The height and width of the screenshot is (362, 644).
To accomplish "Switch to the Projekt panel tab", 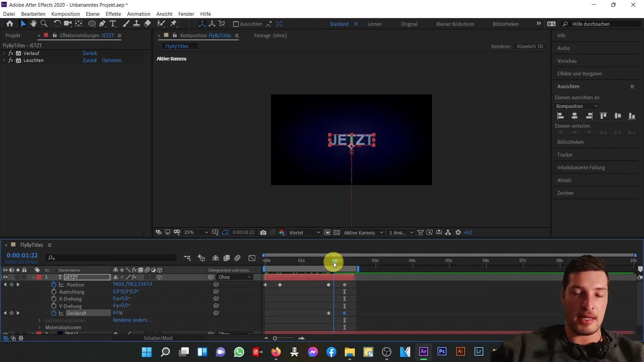I will coord(13,35).
